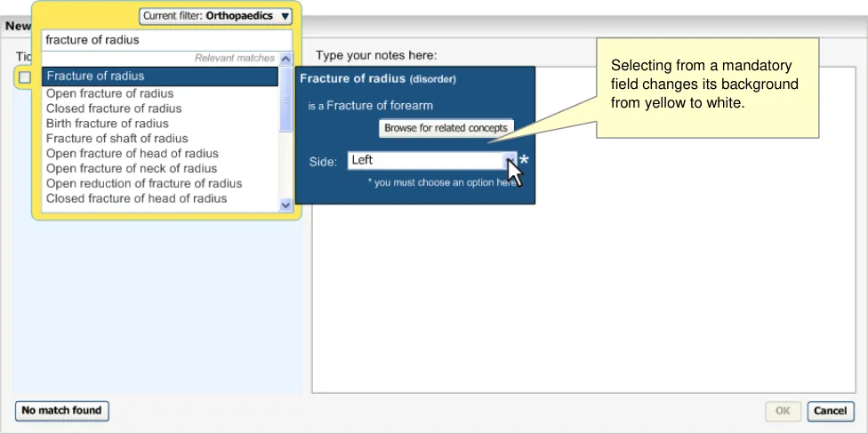Open the Current filter Orthopaedics dropdown
Screen dimensions: 868x434
pos(216,16)
